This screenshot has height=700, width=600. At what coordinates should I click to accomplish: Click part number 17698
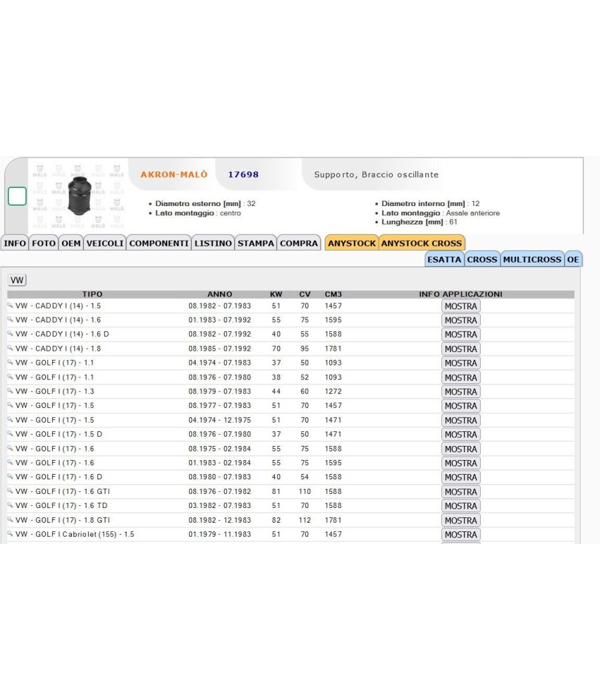(x=243, y=175)
